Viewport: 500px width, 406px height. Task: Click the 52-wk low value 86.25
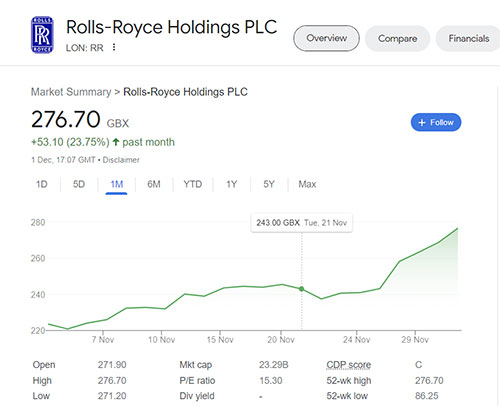pos(427,396)
